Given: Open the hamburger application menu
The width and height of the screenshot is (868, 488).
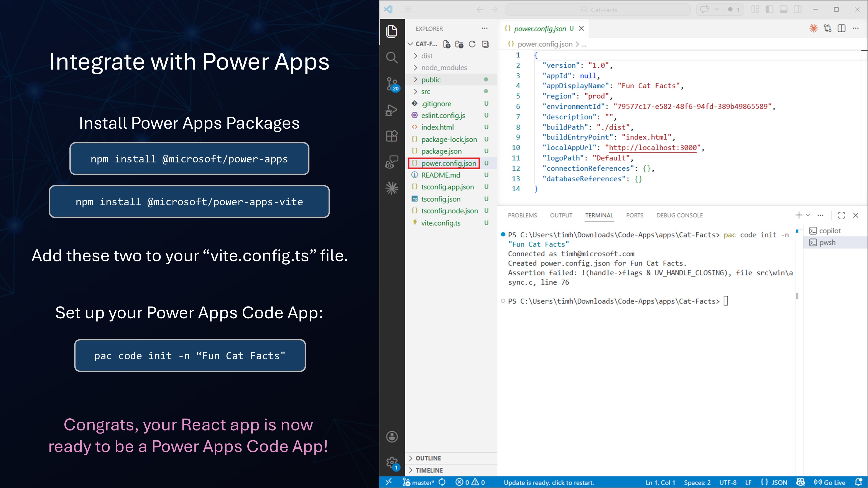Looking at the screenshot, I should 408,9.
